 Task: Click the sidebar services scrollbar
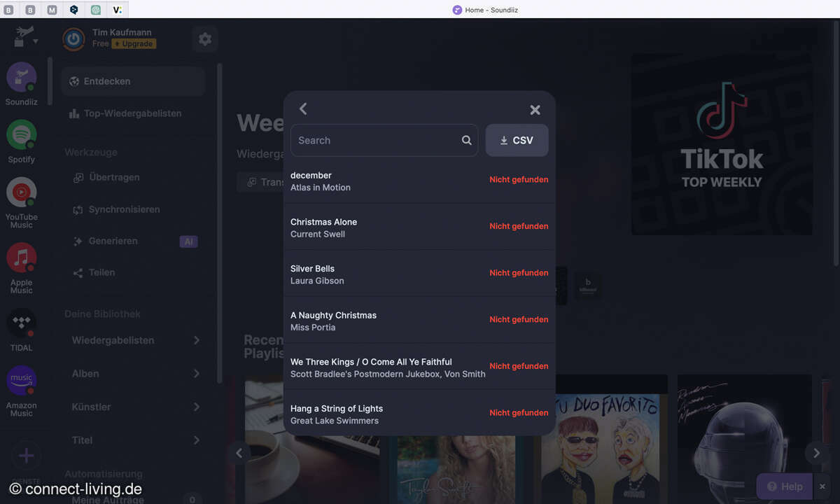click(x=50, y=80)
